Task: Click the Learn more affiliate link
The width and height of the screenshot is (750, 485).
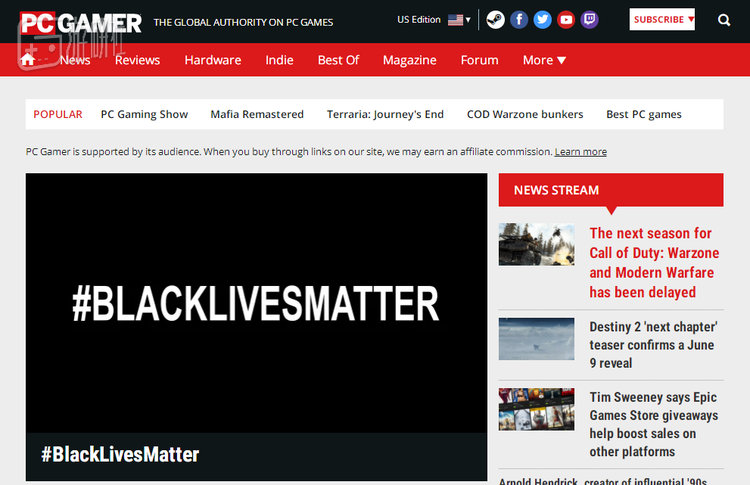Action: tap(580, 152)
